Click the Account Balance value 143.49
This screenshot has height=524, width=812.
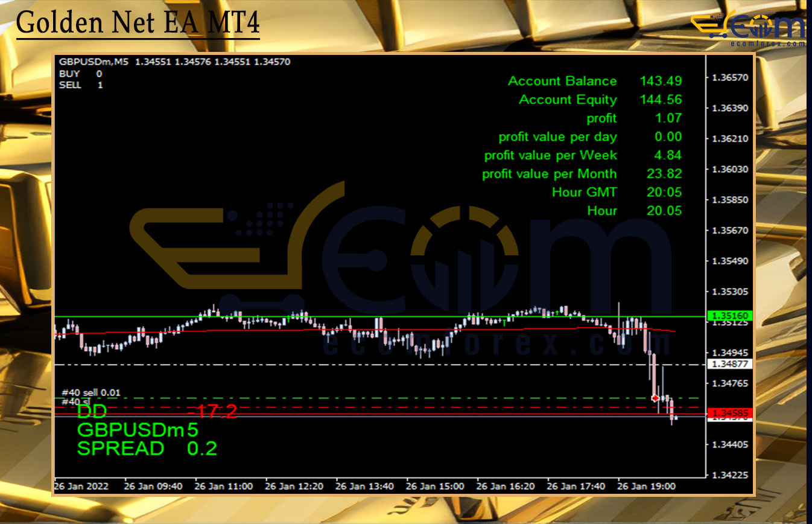[x=661, y=81]
